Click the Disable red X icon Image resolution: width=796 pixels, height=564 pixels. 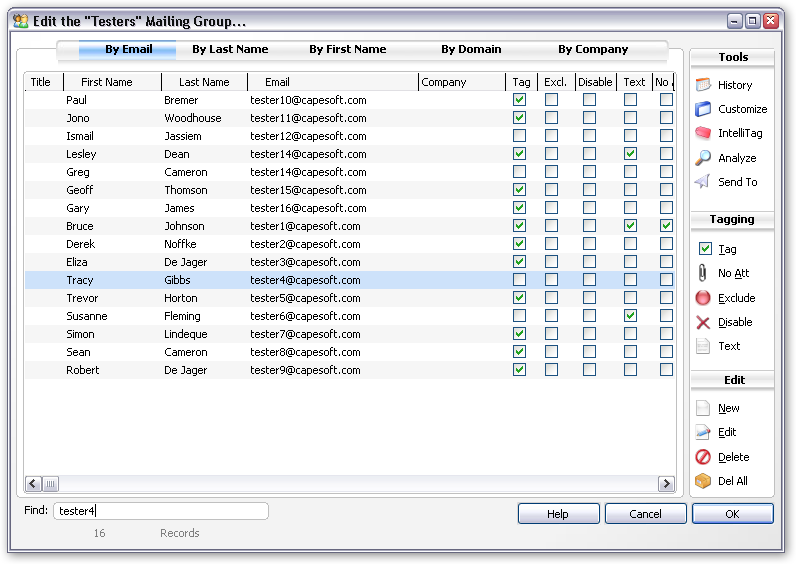[x=704, y=322]
